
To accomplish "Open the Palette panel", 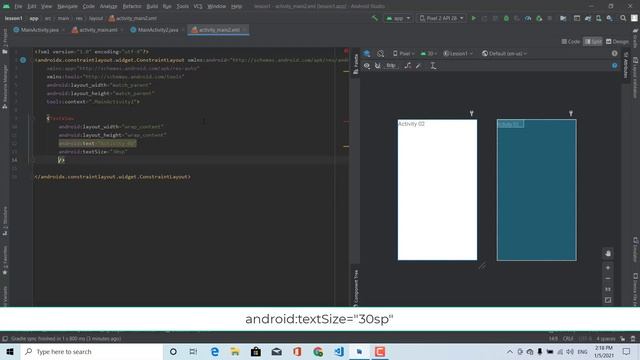I will coord(356,64).
